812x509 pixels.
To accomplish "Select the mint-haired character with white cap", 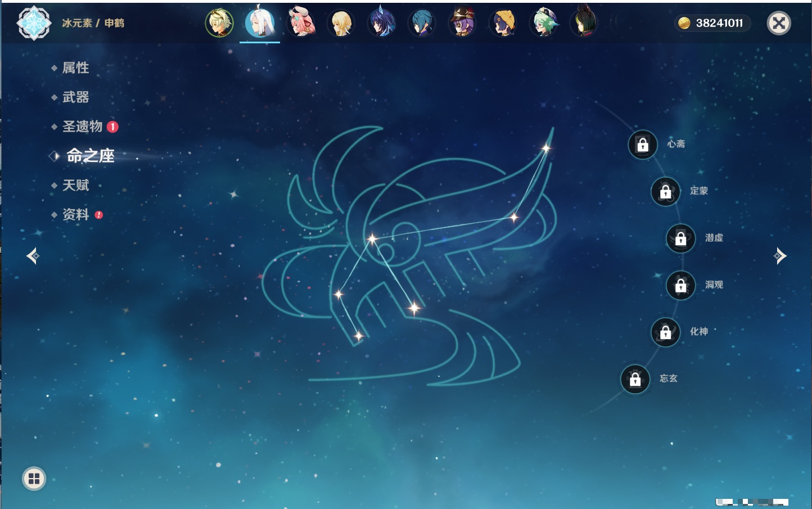I will pyautogui.click(x=544, y=23).
